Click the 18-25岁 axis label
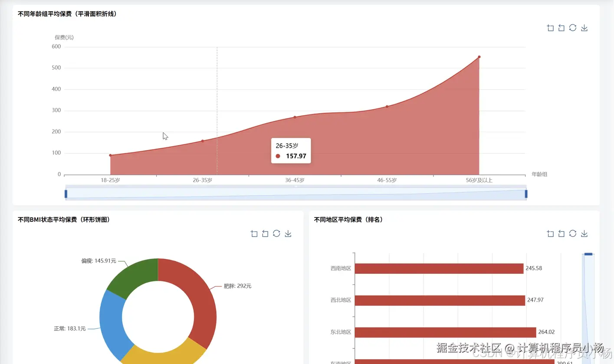The image size is (614, 364). [x=110, y=180]
